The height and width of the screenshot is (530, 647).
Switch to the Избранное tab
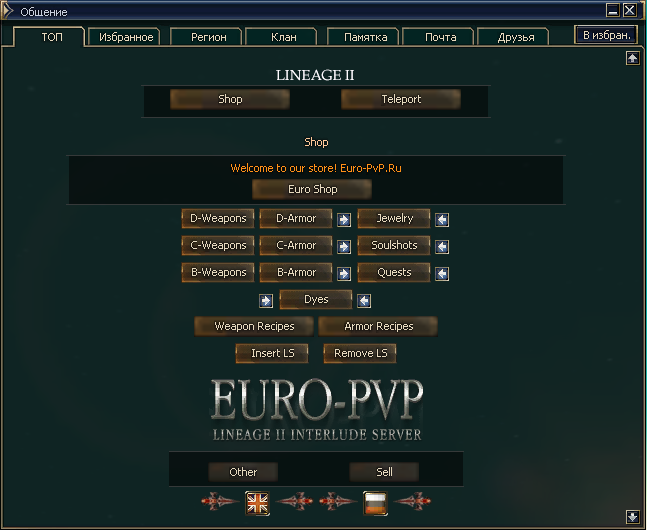click(x=125, y=37)
